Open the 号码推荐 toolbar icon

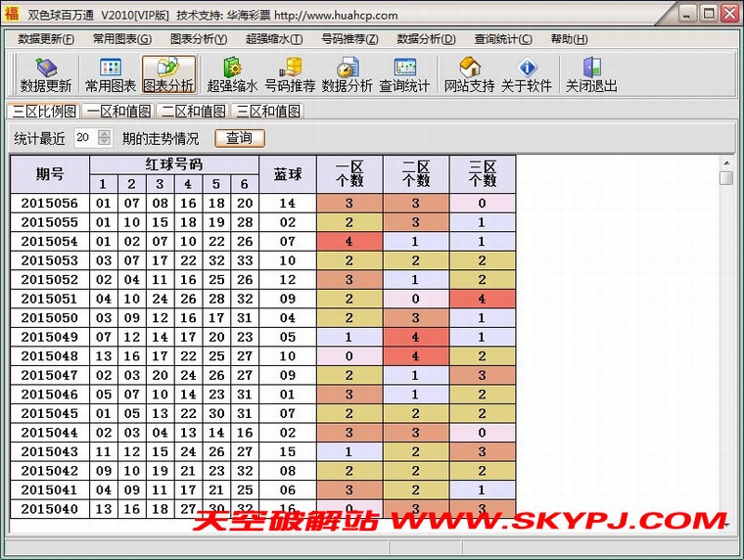tap(290, 75)
